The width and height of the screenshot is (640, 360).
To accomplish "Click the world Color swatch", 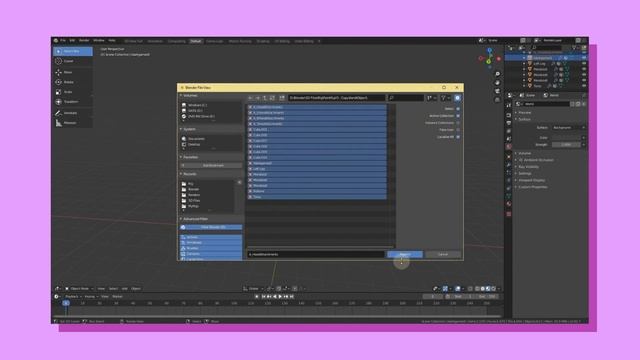I will [566, 138].
